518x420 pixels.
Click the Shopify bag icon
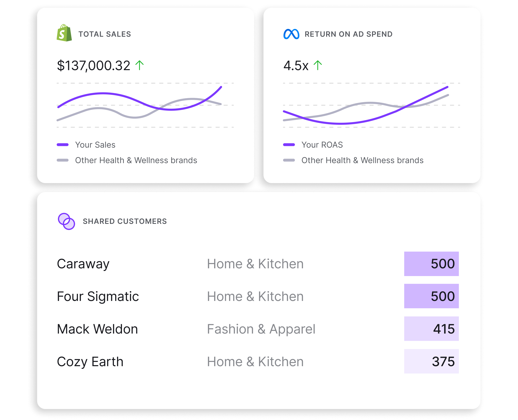click(x=64, y=33)
